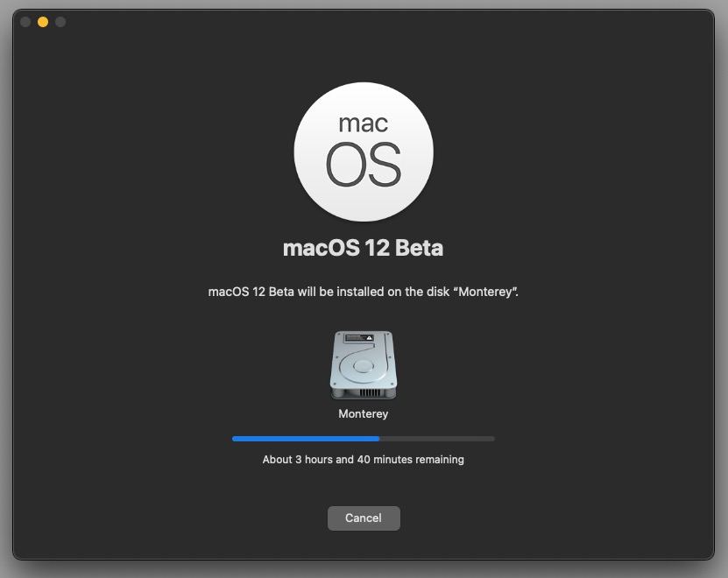Click the circular platter on disk icon

point(363,366)
